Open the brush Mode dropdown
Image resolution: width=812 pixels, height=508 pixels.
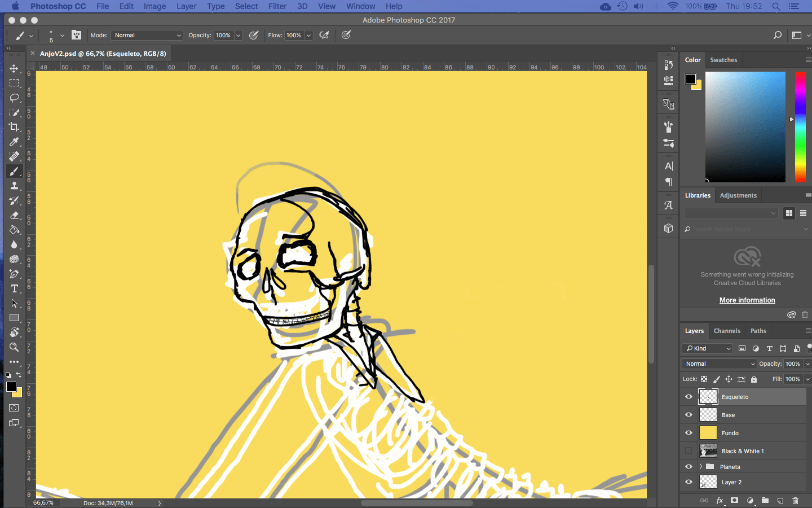tap(147, 35)
